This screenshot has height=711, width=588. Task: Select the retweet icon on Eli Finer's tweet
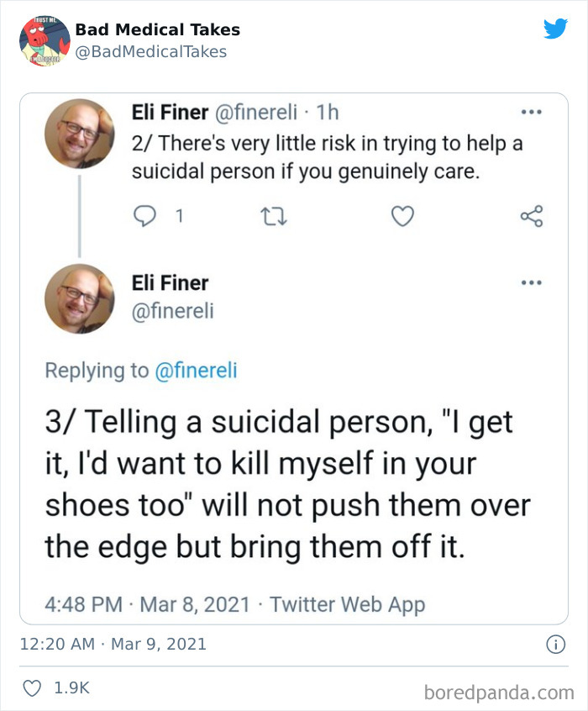(274, 216)
